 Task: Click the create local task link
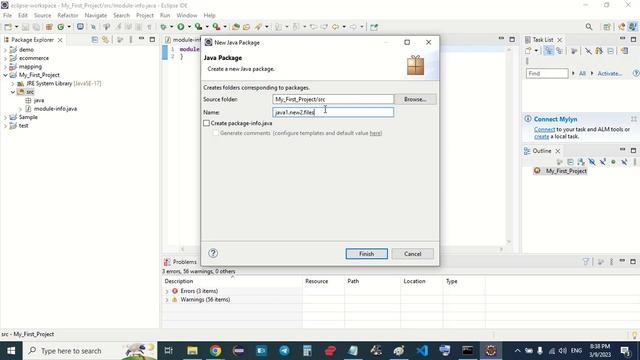click(542, 136)
